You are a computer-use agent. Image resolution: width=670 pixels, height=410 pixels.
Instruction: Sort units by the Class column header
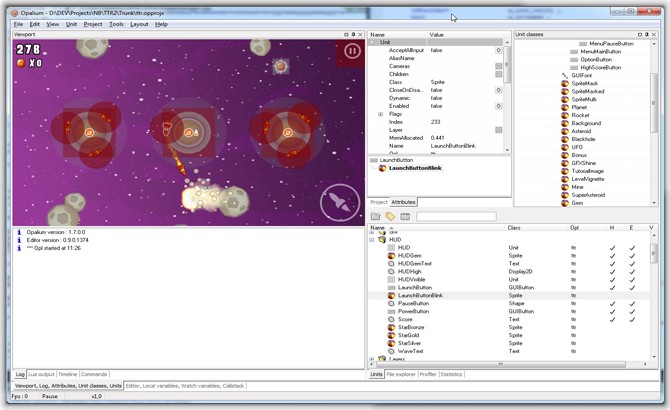(514, 228)
